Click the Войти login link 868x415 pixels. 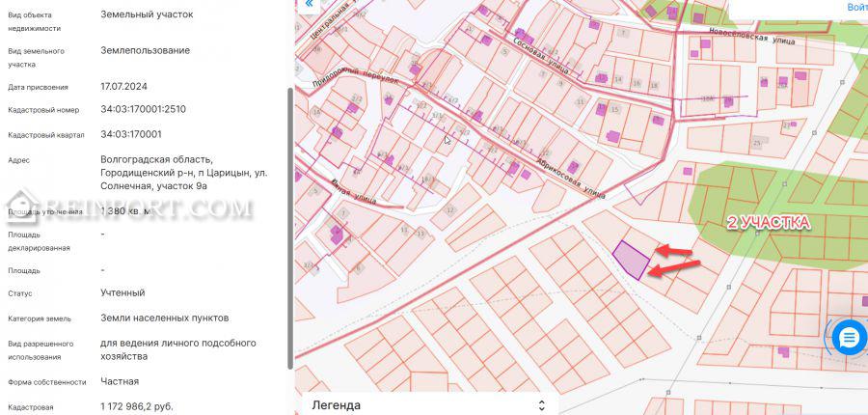point(856,7)
